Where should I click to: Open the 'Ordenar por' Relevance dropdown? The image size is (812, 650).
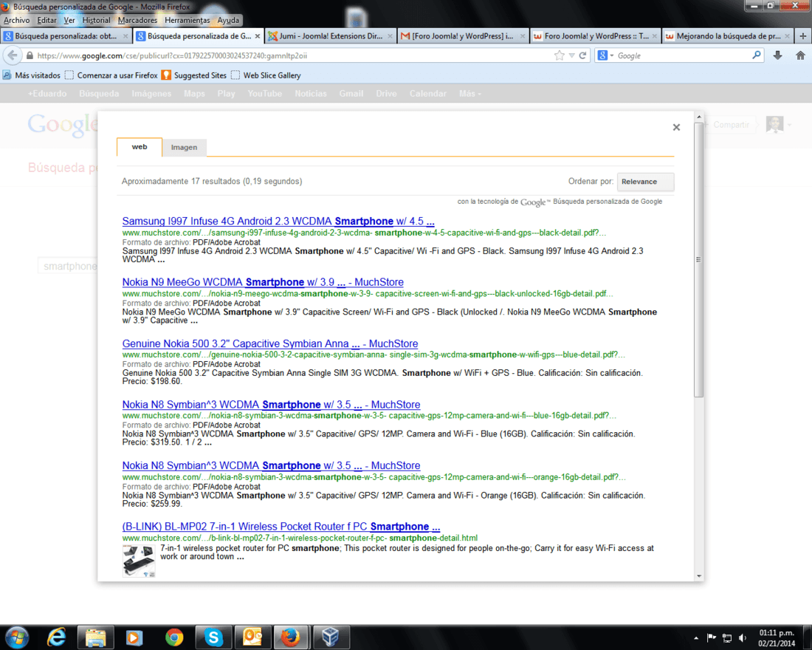coord(645,182)
